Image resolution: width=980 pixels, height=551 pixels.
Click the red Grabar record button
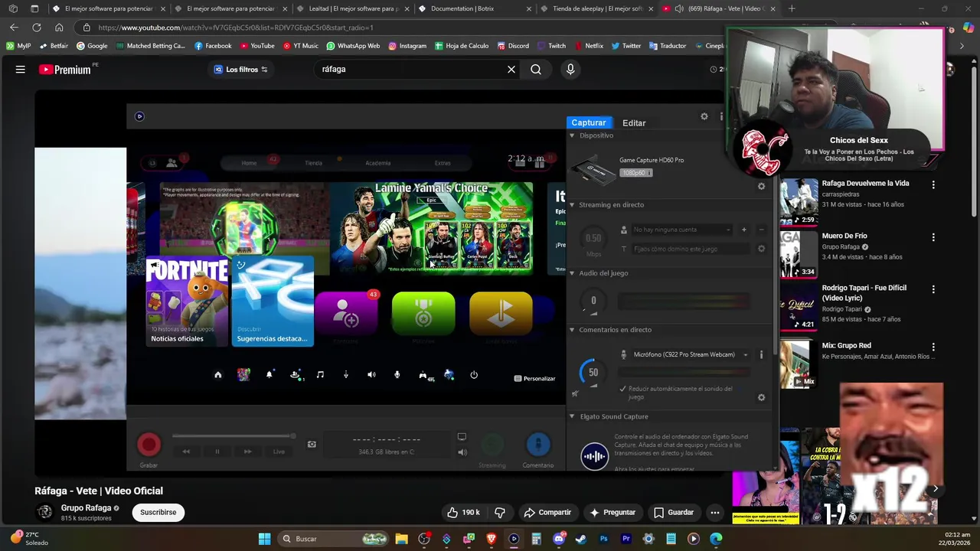(149, 445)
